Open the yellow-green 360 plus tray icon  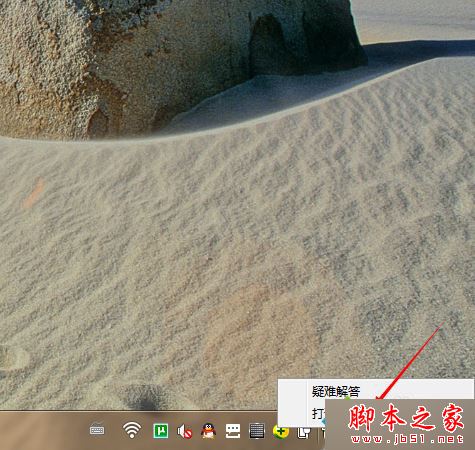coord(281,432)
